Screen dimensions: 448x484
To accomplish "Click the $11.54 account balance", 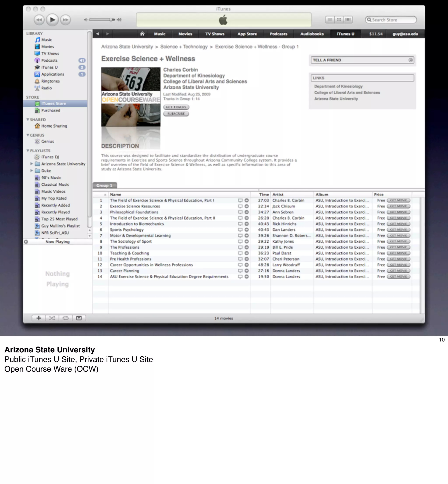I will click(x=376, y=34).
